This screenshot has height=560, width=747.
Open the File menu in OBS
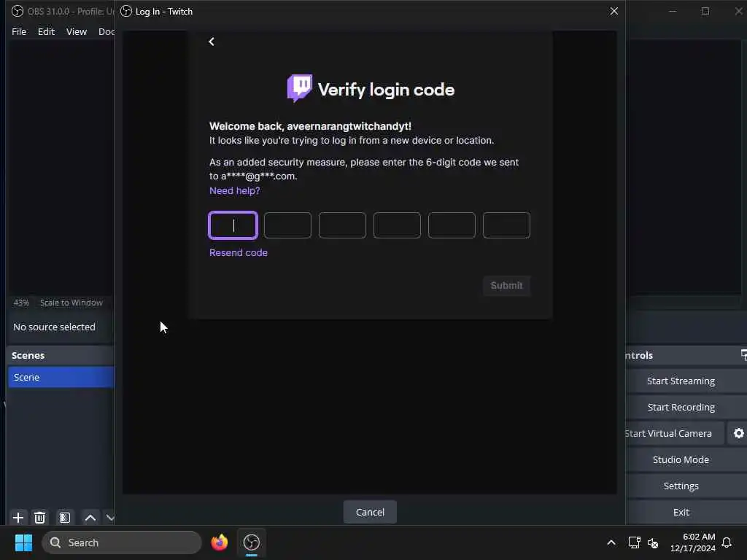19,31
